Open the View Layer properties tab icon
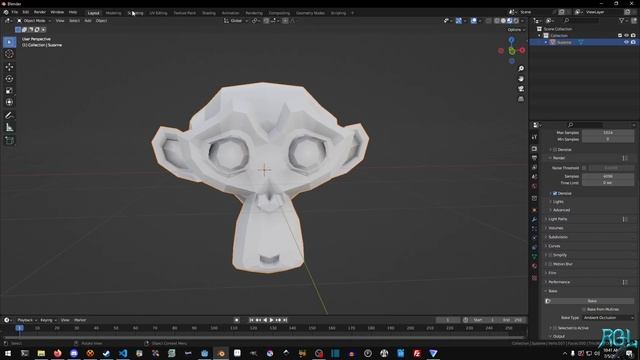This screenshot has height=360, width=640. coord(534,167)
